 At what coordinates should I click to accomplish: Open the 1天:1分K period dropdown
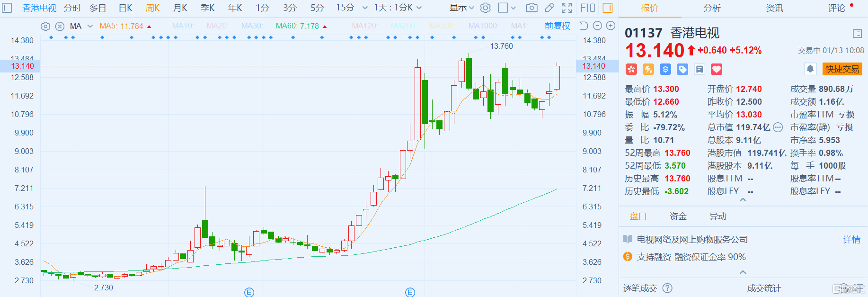tap(397, 8)
